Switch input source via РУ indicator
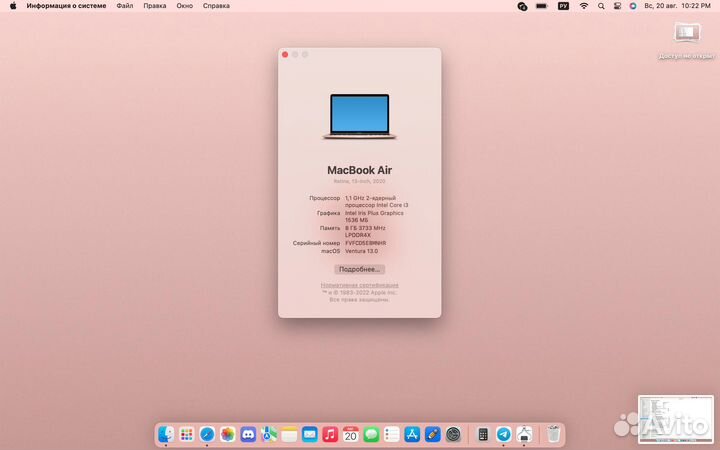The height and width of the screenshot is (450, 720). [x=563, y=6]
